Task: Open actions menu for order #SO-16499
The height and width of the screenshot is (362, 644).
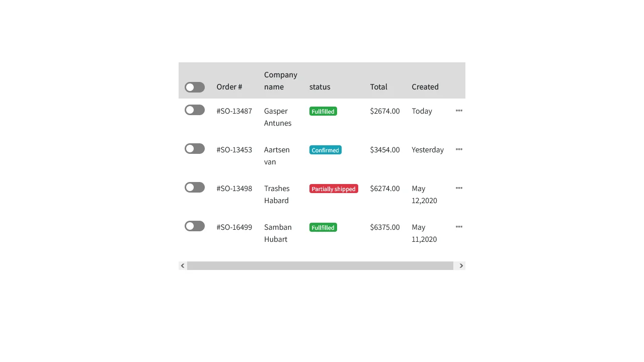Action: 459,227
